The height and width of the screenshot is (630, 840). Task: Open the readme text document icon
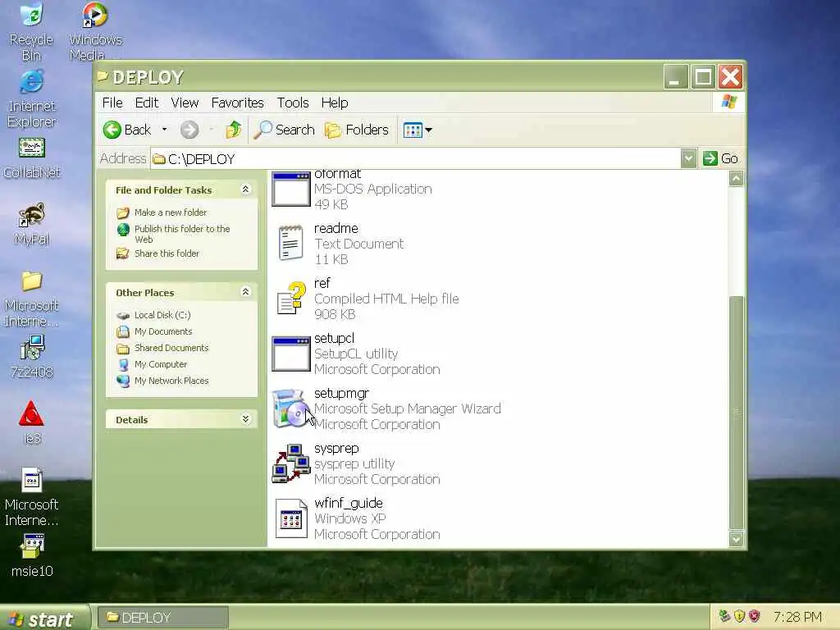291,243
